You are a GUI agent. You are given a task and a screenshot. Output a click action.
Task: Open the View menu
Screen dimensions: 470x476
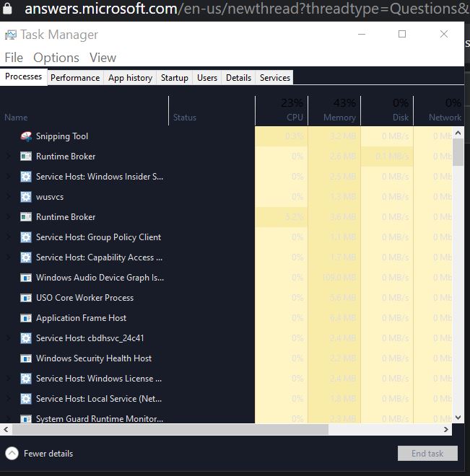pyautogui.click(x=103, y=58)
